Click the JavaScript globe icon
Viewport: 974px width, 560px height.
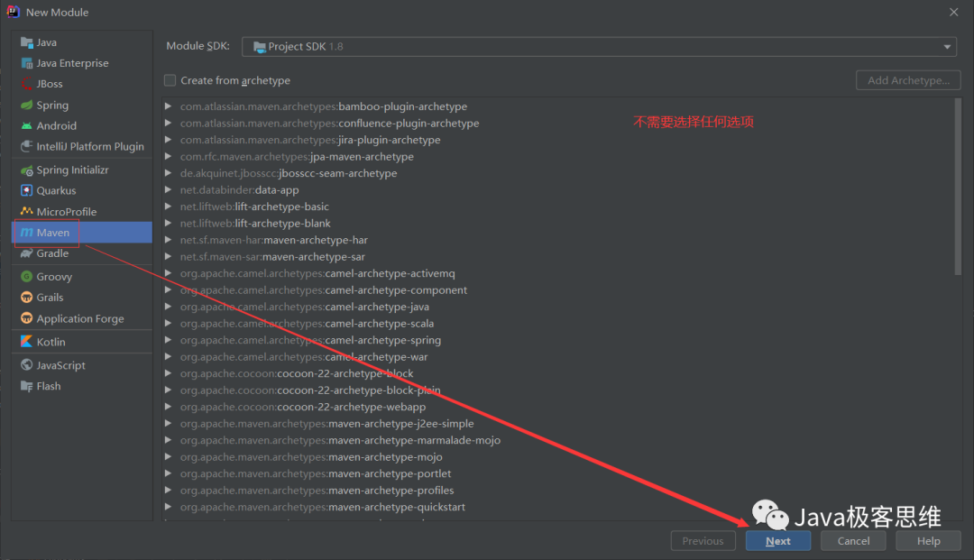[x=27, y=365]
